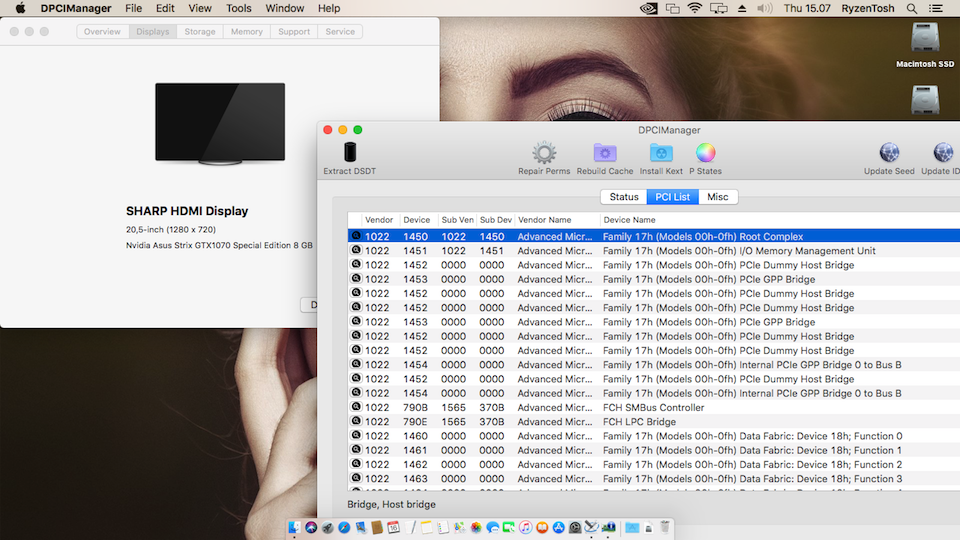Switch to the Status tab

[624, 197]
